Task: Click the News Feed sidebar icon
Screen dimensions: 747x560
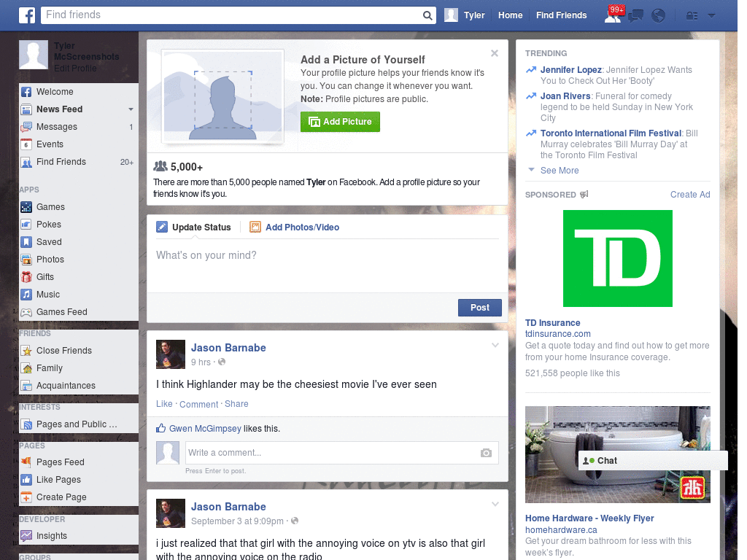Action: click(x=26, y=109)
